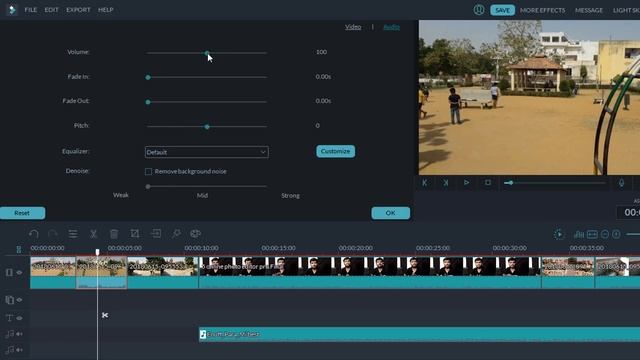Toggle text track visibility eye
Image resolution: width=640 pixels, height=360 pixels.
pyautogui.click(x=19, y=318)
